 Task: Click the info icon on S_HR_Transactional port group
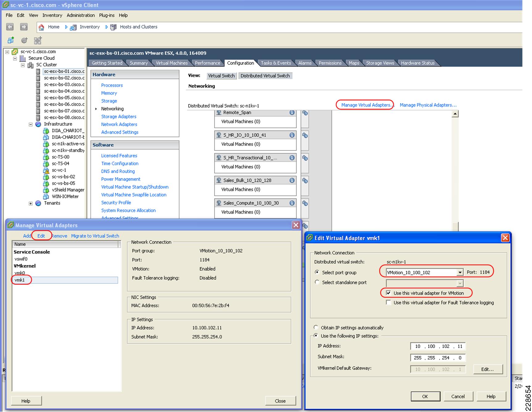(292, 158)
